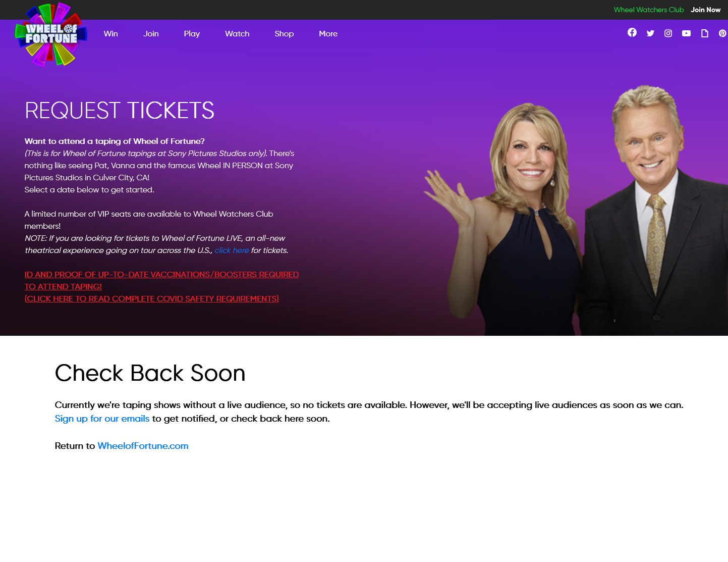Click the Wheel of Fortune logo
This screenshot has height=562, width=728.
51,34
